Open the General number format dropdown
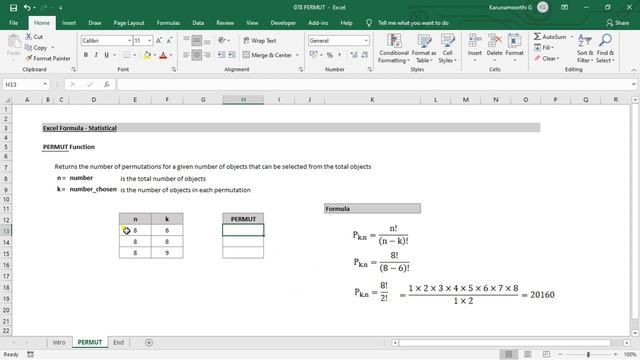640x360 pixels. point(366,40)
